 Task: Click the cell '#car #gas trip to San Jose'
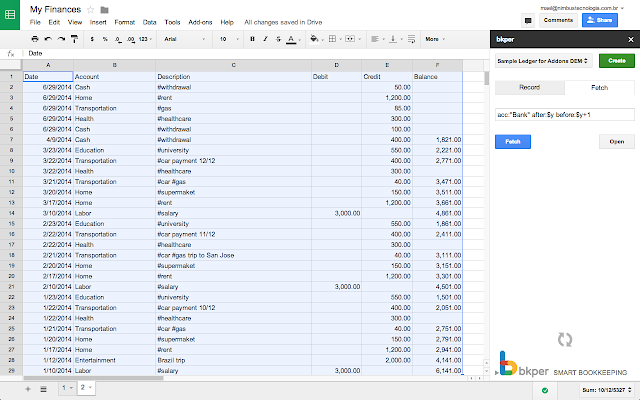pos(233,255)
